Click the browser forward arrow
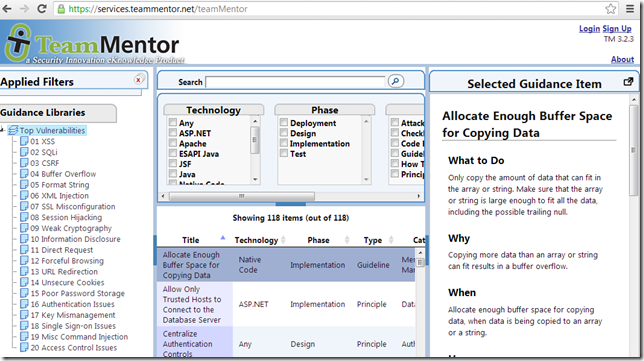Viewport: 644px width, 361px height. click(24, 9)
